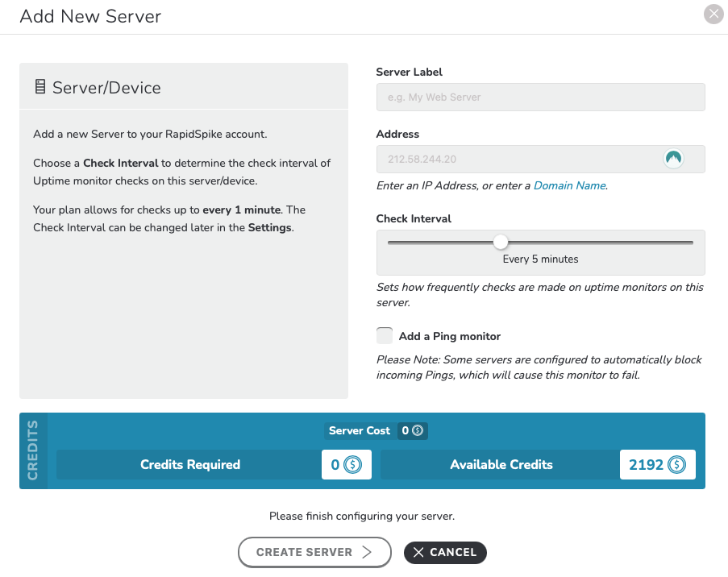Click the 2192 Available Credits value

(646, 465)
